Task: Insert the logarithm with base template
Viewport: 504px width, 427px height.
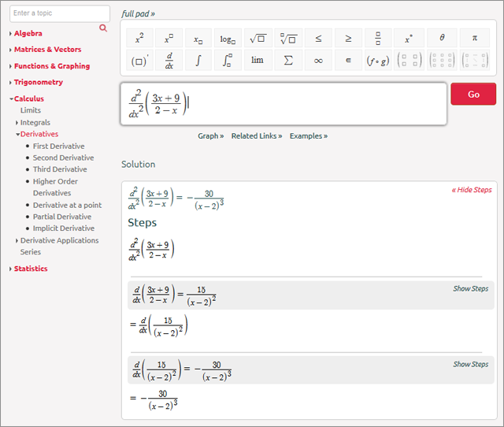Action: 228,39
